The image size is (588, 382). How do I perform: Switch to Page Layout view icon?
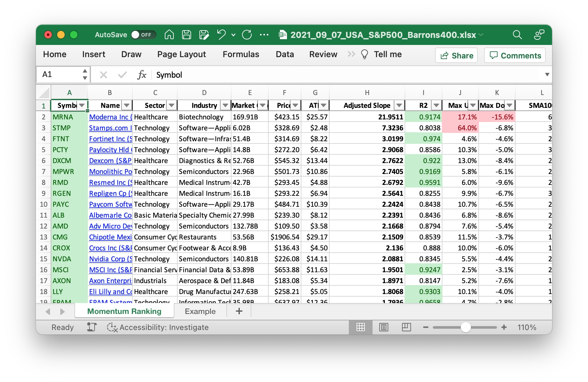[383, 327]
